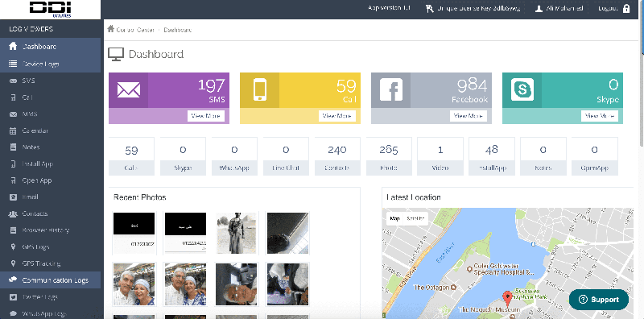Click the red map location pin
Screen dimensions: 644x319
pyautogui.click(x=508, y=296)
